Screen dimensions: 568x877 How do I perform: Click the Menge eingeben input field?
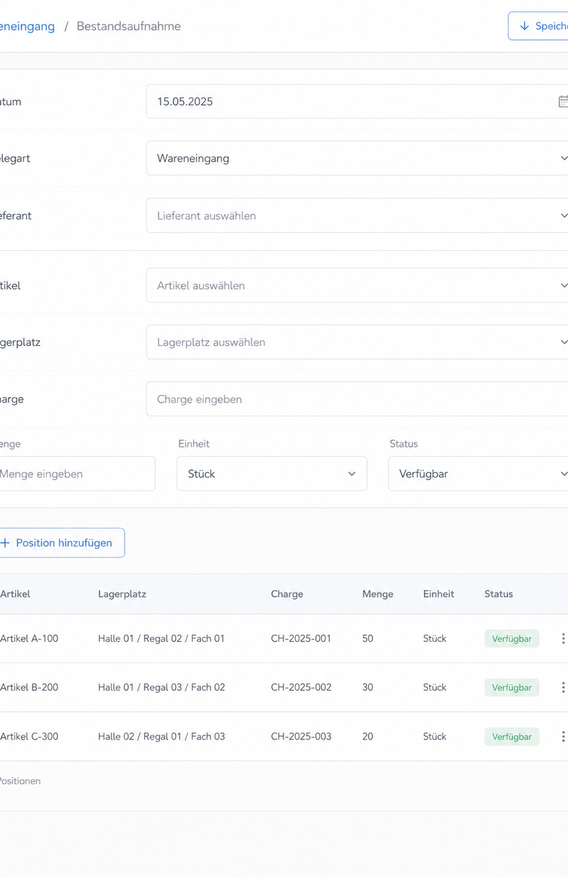(x=77, y=474)
